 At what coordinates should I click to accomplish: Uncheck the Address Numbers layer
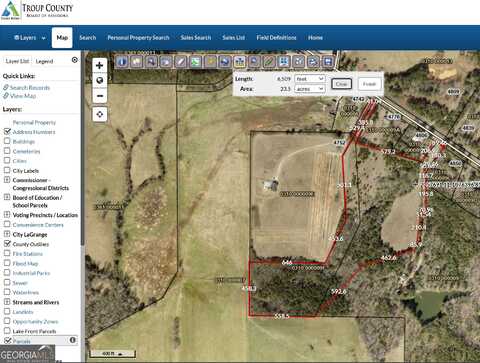(7, 131)
